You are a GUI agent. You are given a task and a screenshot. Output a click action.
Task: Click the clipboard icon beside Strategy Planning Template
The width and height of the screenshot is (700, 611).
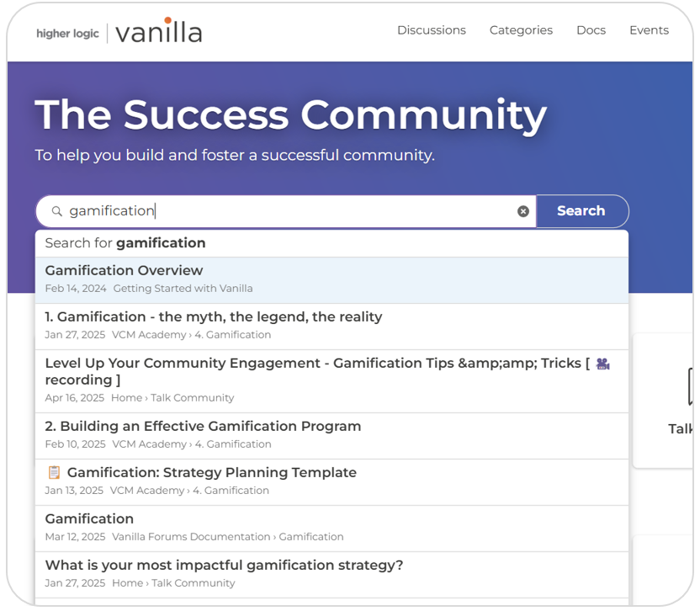54,472
